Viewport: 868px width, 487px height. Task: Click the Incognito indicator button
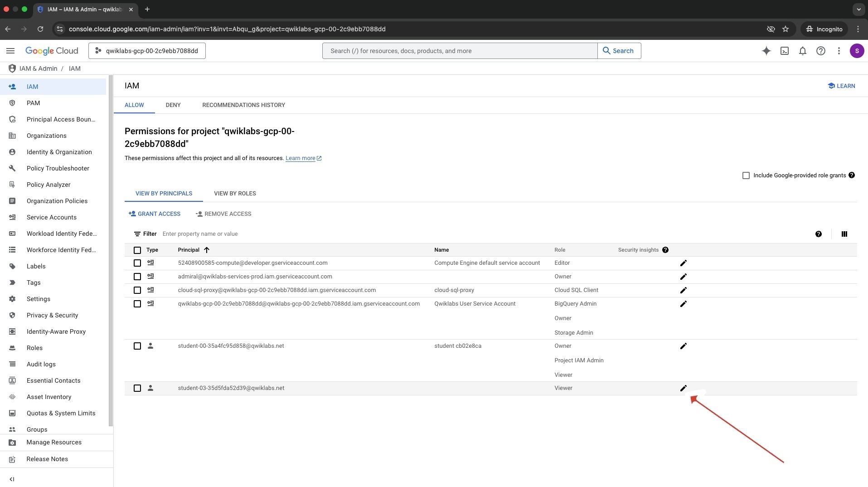pyautogui.click(x=824, y=29)
